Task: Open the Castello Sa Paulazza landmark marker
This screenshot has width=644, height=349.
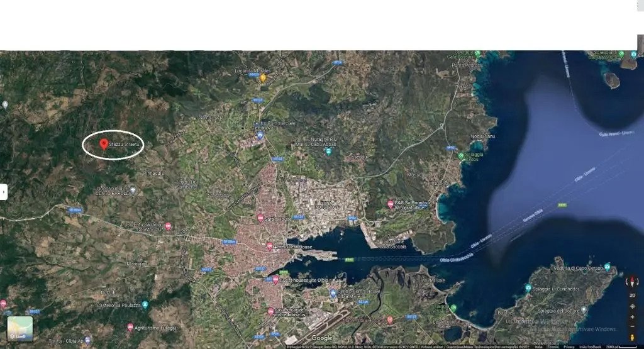Action: pyautogui.click(x=145, y=305)
